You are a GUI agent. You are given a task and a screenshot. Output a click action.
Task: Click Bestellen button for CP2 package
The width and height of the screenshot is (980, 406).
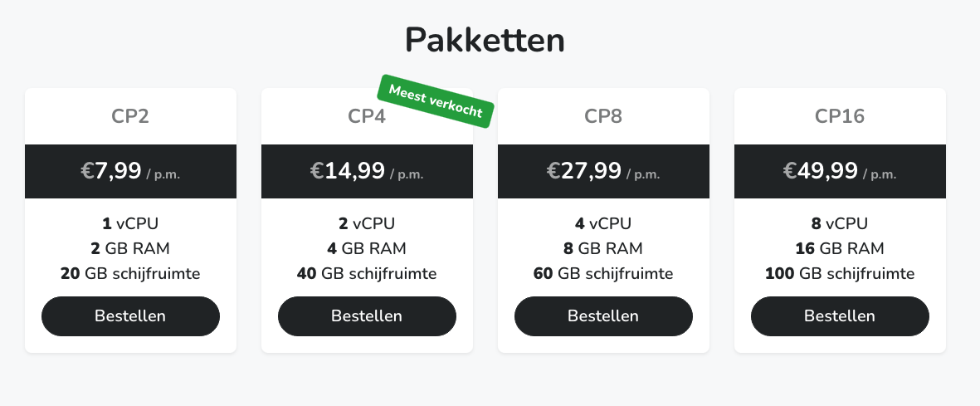point(130,316)
